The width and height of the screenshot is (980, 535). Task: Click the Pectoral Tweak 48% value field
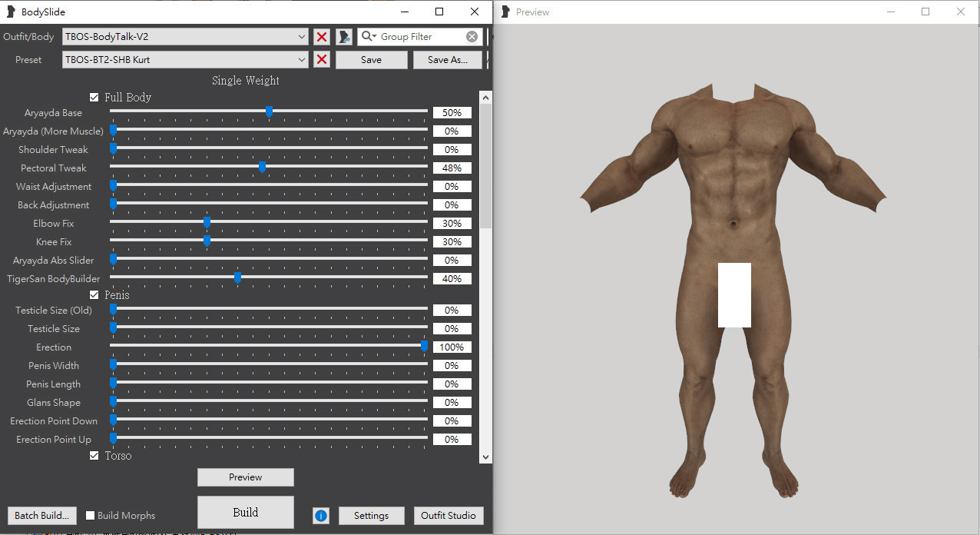coord(452,168)
